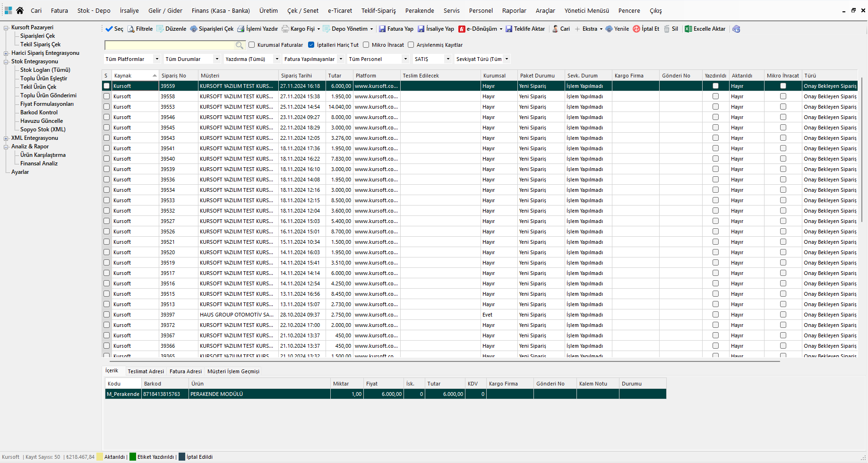Open the Fatura menu
This screenshot has width=868, height=463.
(x=60, y=10)
